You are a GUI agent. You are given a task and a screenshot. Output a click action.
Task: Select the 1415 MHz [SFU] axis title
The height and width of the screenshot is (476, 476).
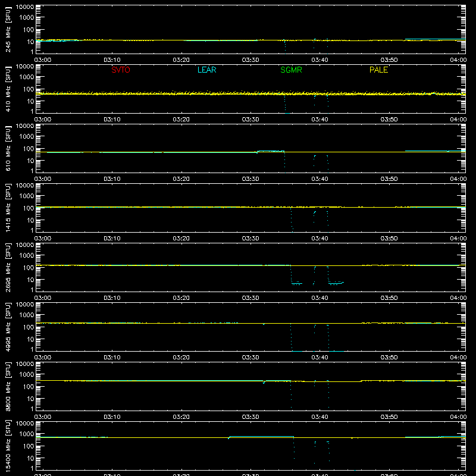click(x=8, y=208)
